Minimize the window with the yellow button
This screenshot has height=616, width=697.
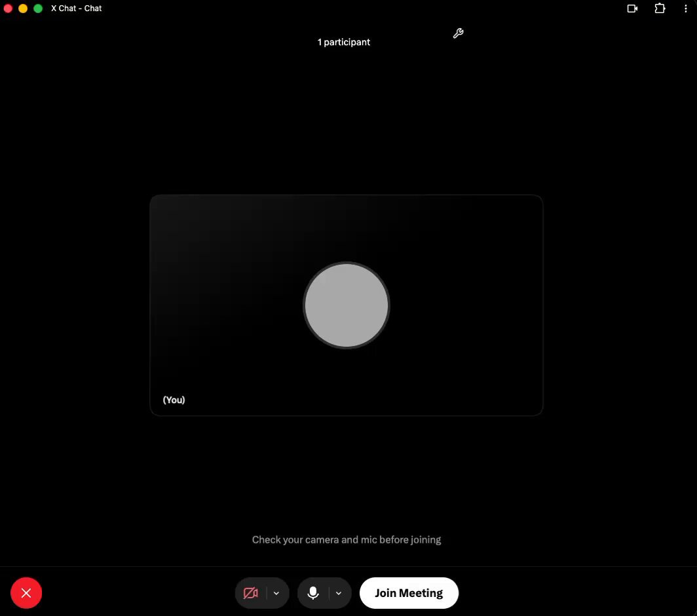(23, 9)
